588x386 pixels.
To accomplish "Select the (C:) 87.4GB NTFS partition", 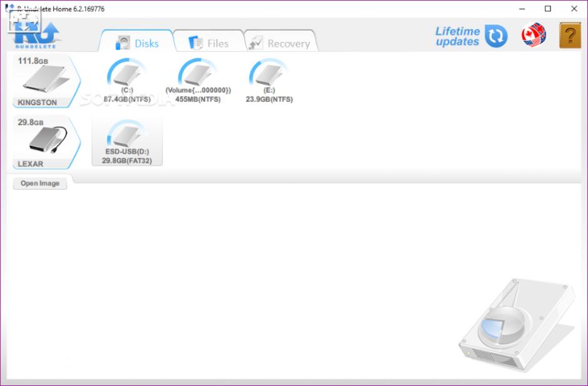I will [127, 81].
